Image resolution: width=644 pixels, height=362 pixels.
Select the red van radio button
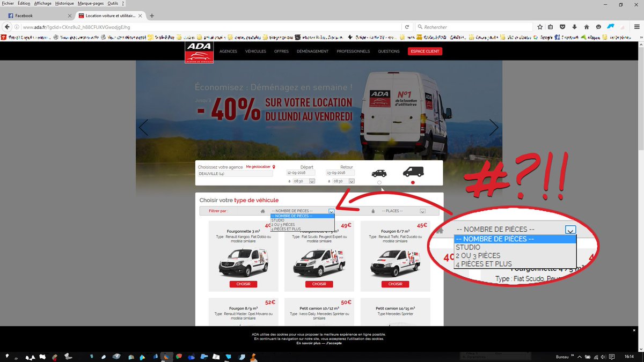point(413,183)
